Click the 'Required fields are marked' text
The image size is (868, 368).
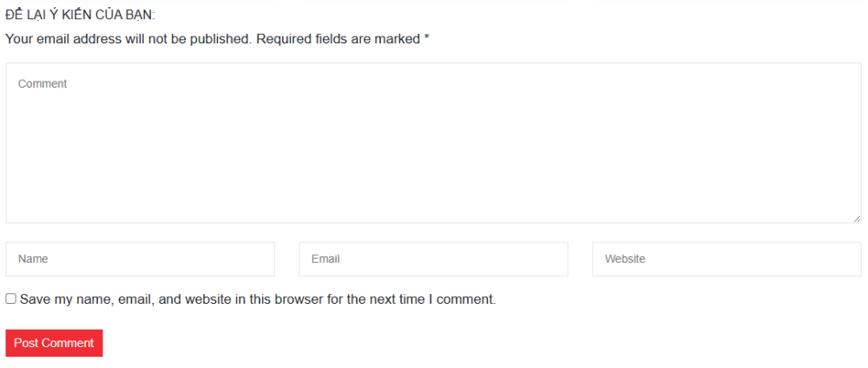pyautogui.click(x=339, y=39)
